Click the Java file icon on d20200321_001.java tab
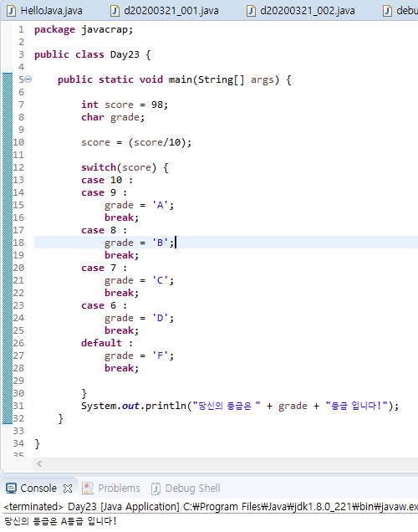This screenshot has height=532, width=418. click(115, 11)
